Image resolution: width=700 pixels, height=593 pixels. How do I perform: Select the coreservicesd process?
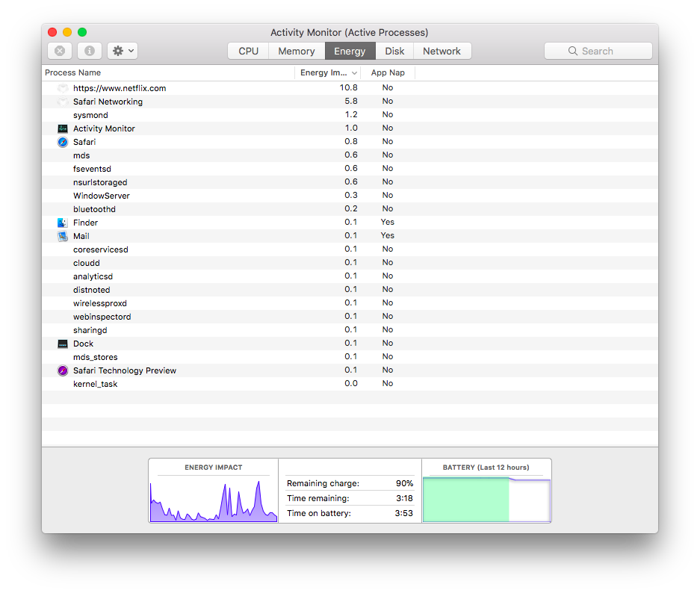(101, 249)
